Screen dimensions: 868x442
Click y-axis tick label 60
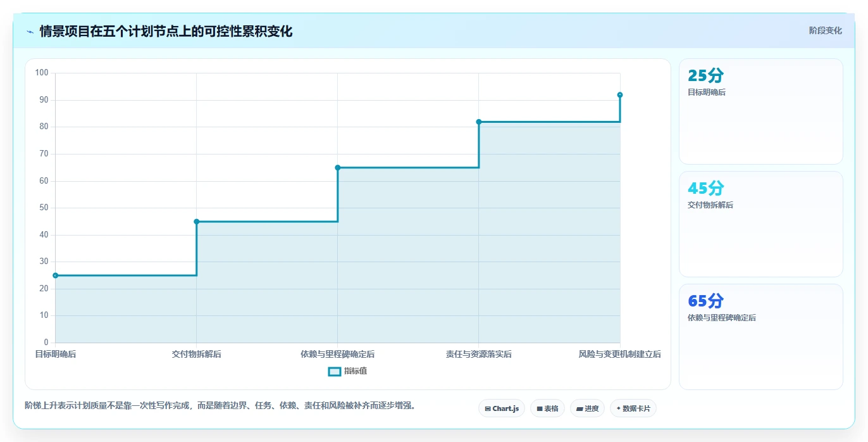(44, 181)
